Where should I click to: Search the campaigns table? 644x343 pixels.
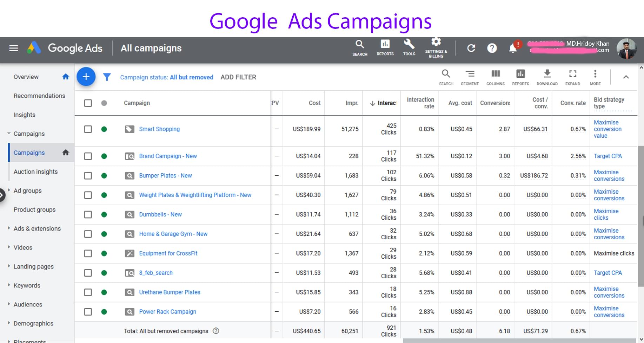446,77
